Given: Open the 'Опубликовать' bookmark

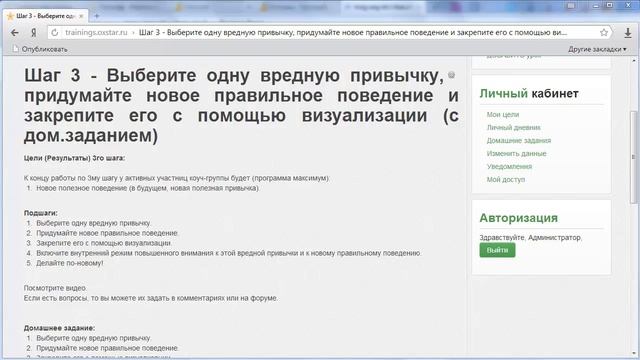Looking at the screenshot, I should (40, 49).
